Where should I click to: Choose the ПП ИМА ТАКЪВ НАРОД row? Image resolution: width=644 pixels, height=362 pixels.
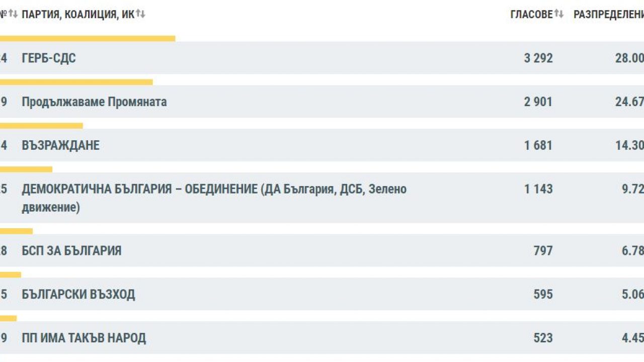[84, 338]
